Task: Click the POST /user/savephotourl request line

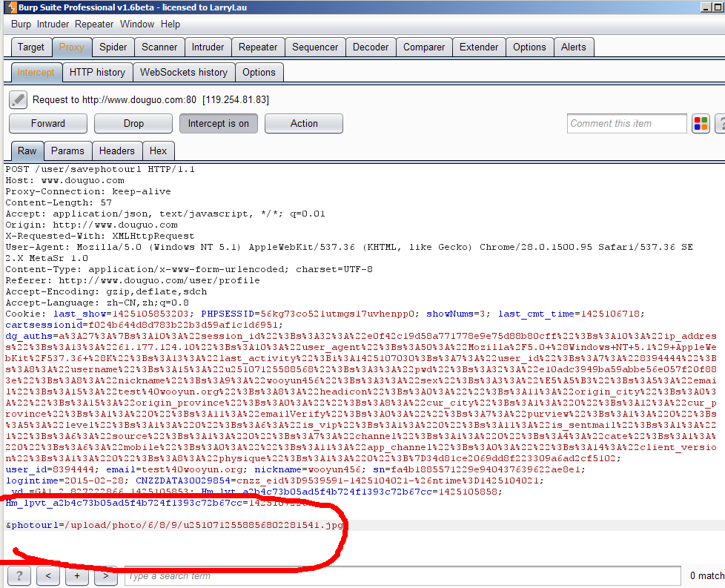Action: pos(100,169)
